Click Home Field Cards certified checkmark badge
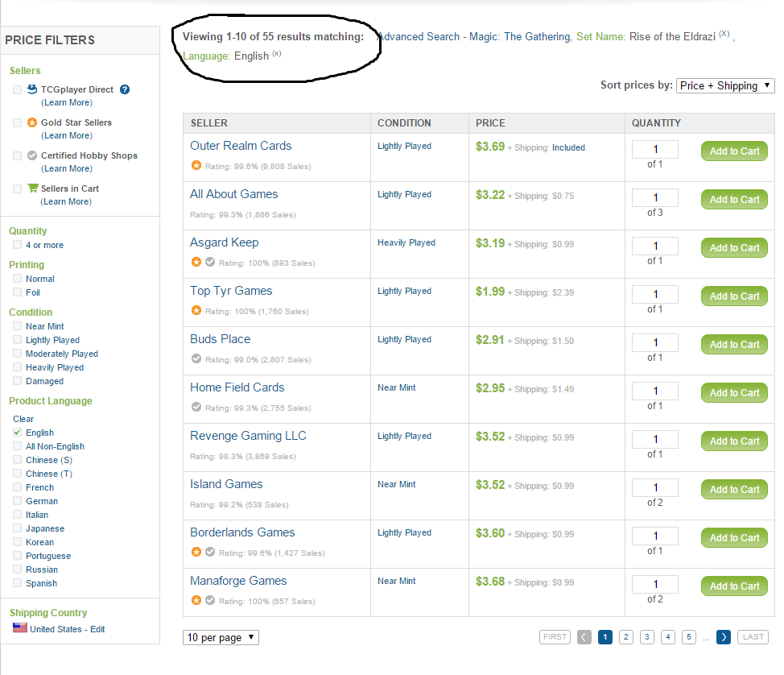This screenshot has width=784, height=675. [x=196, y=407]
